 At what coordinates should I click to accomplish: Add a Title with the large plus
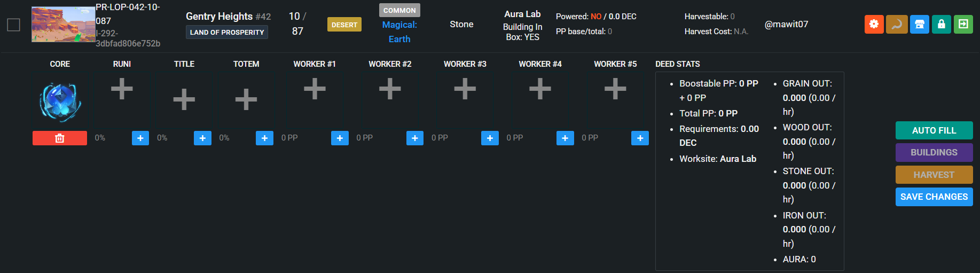pyautogui.click(x=184, y=99)
